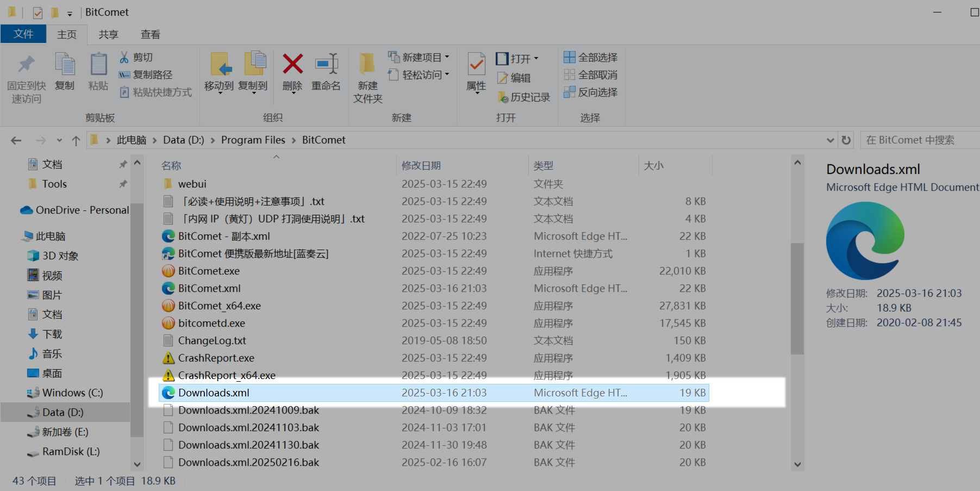Select BitComet 便携版最新地址 shortcut
Screen dimensions: 980x491
pyautogui.click(x=253, y=253)
